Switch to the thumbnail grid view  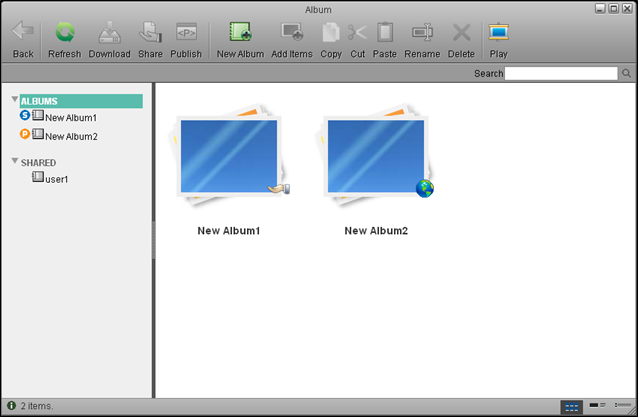click(x=572, y=406)
